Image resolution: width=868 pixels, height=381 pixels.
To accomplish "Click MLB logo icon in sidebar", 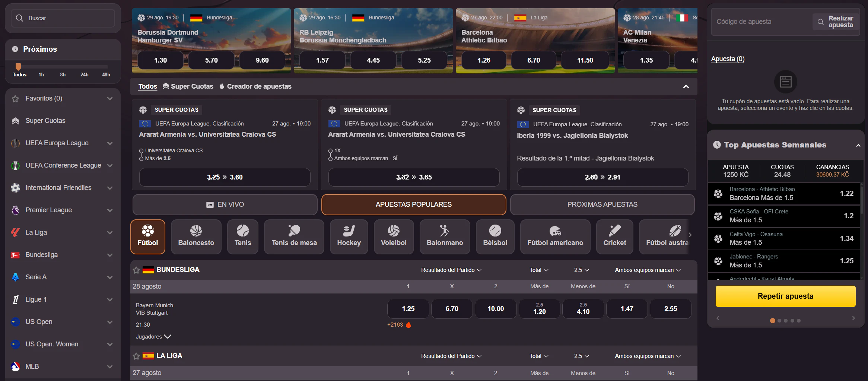I will click(15, 366).
